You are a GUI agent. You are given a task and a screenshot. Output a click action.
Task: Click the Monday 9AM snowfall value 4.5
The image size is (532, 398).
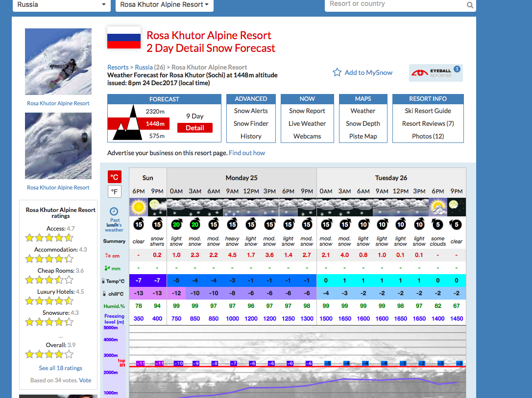232,255
